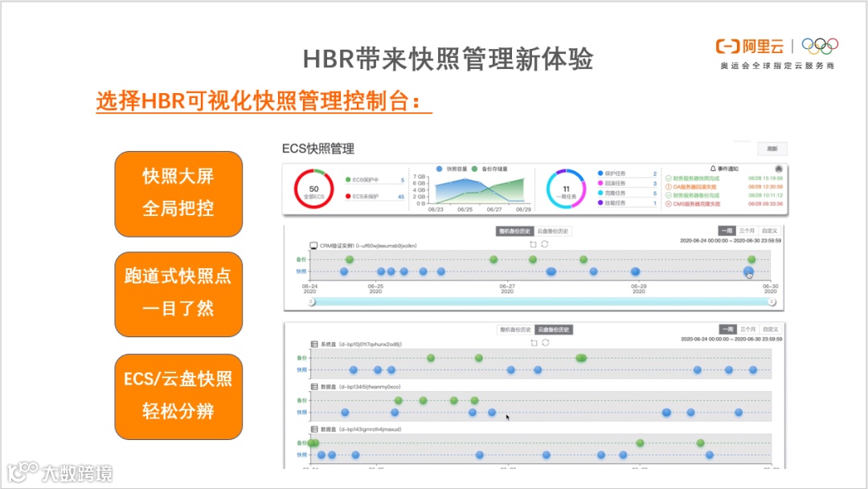Click the date range text in the upper panel
Viewport: 868px width, 489px height.
tap(731, 241)
